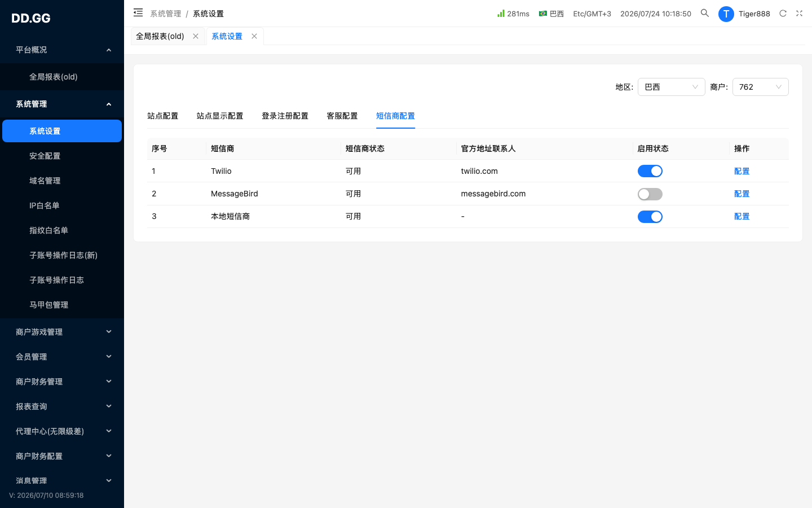Open 全局报表(old) in the sidebar
The image size is (812, 508).
(x=62, y=77)
